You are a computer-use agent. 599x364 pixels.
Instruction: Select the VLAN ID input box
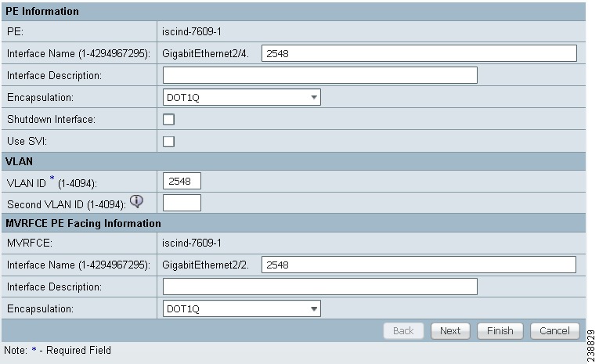[182, 181]
